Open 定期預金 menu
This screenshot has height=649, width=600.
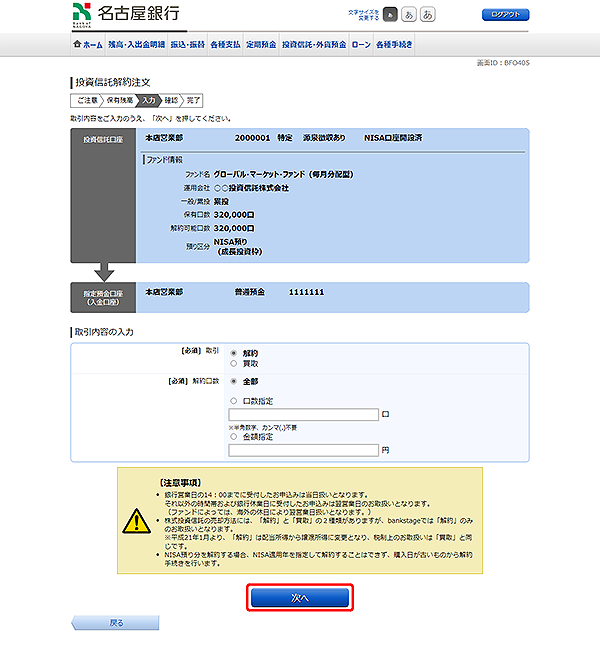coord(261,44)
